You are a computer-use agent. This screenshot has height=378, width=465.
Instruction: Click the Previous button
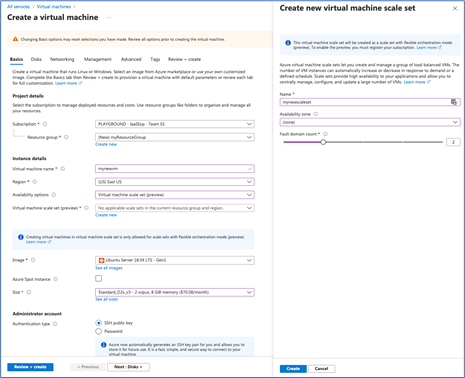tap(88, 367)
